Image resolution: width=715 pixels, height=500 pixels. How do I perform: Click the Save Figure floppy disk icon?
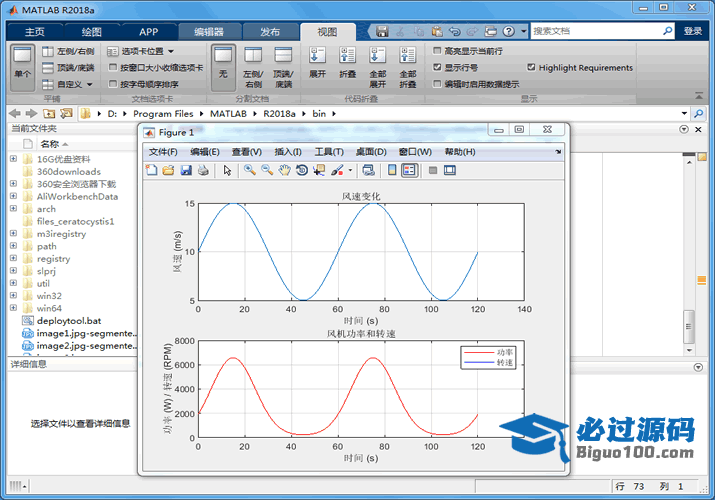point(185,170)
